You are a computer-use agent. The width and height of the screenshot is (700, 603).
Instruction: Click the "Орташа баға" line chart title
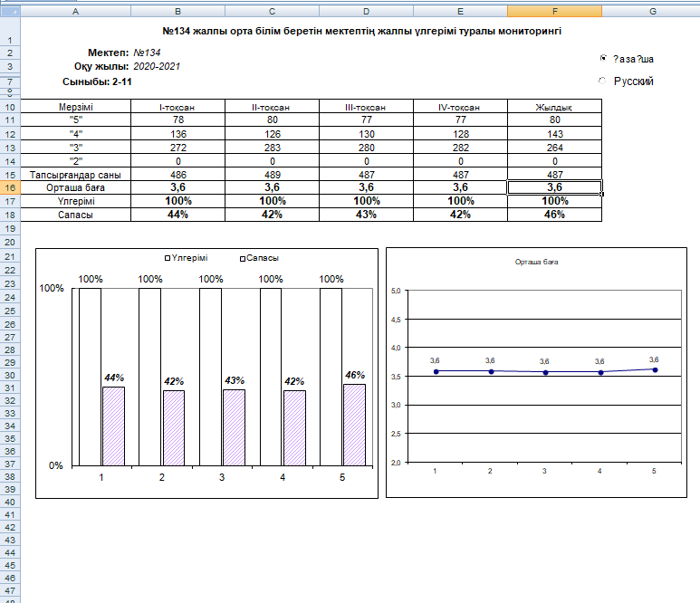pyautogui.click(x=536, y=262)
